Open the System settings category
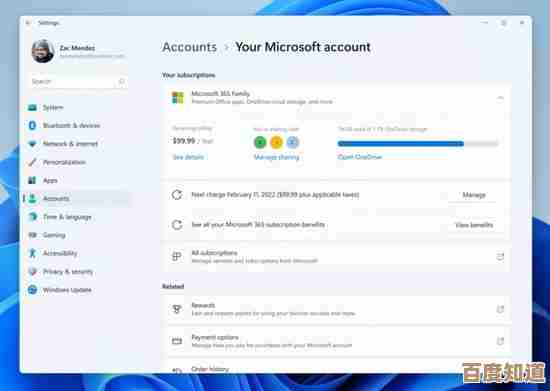The height and width of the screenshot is (391, 550). [x=78, y=108]
